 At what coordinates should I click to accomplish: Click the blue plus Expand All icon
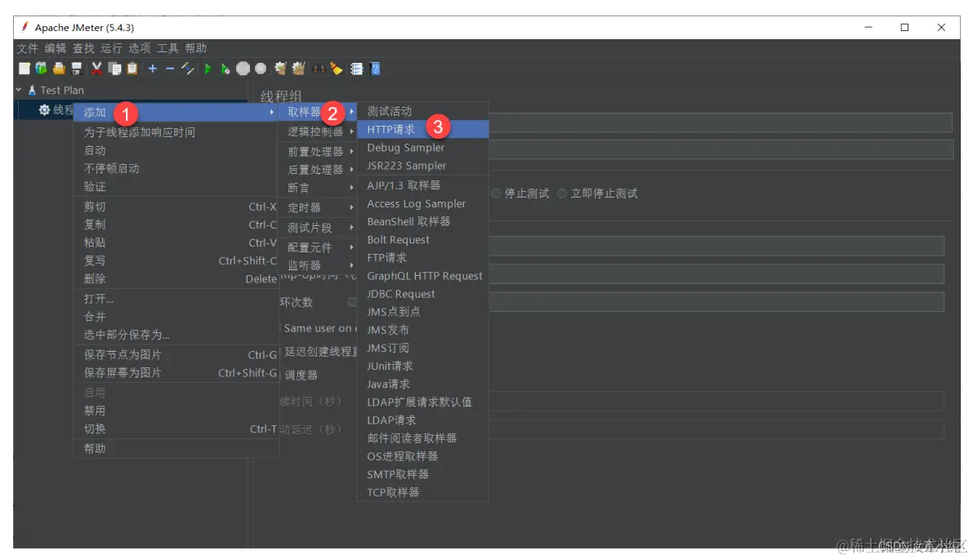point(153,69)
